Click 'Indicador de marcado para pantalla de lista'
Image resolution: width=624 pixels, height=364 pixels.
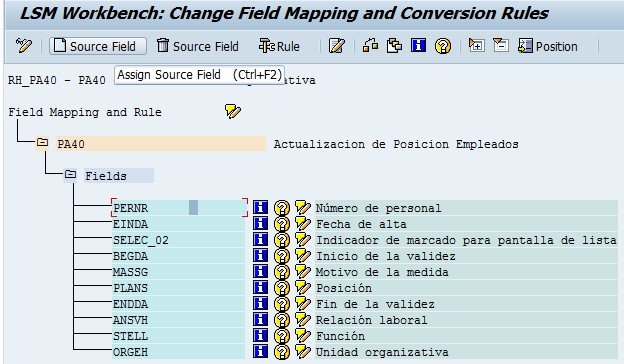coord(466,240)
